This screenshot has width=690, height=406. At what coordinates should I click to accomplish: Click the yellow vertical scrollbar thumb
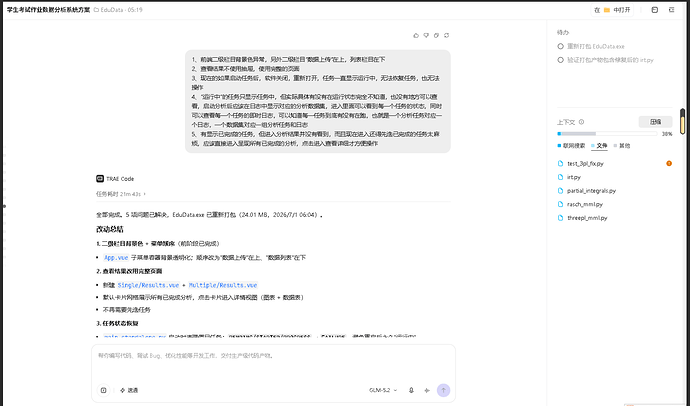pos(683,121)
